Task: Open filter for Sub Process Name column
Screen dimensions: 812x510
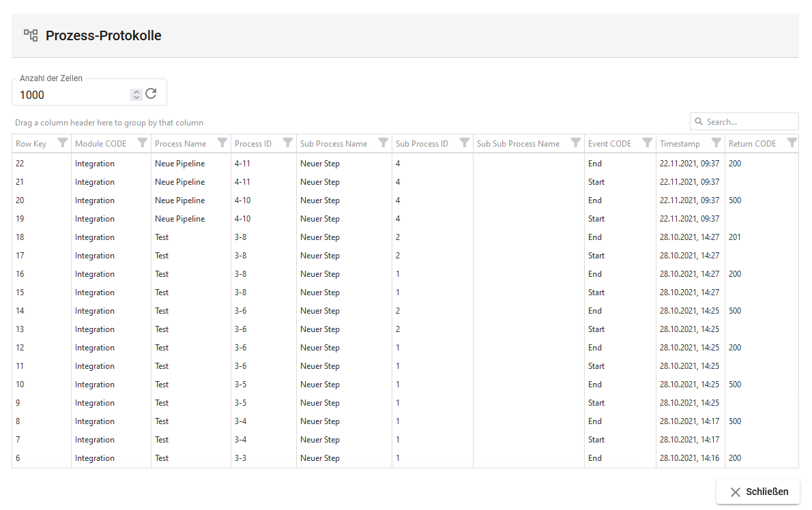Action: point(383,143)
